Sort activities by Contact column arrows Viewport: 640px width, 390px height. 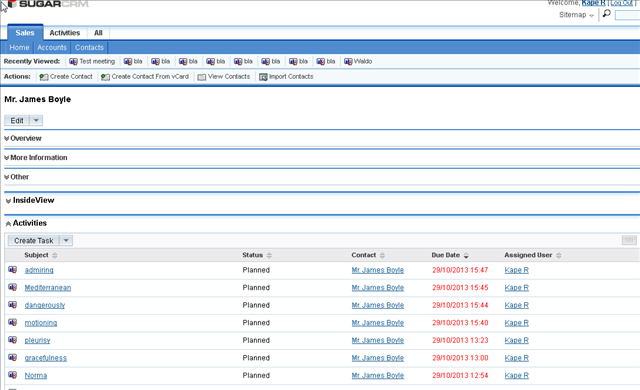(x=382, y=255)
